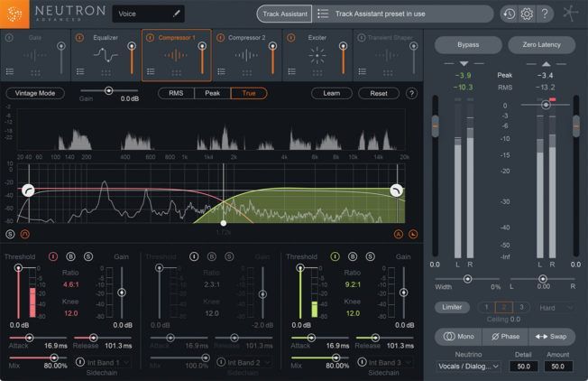This screenshot has width=588, height=381.
Task: Click the Bypass button
Action: [468, 44]
